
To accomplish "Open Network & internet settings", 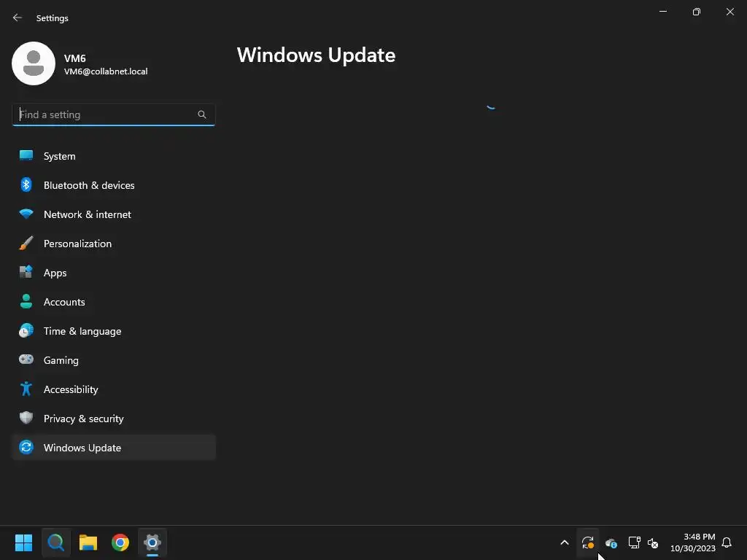I will point(113,214).
